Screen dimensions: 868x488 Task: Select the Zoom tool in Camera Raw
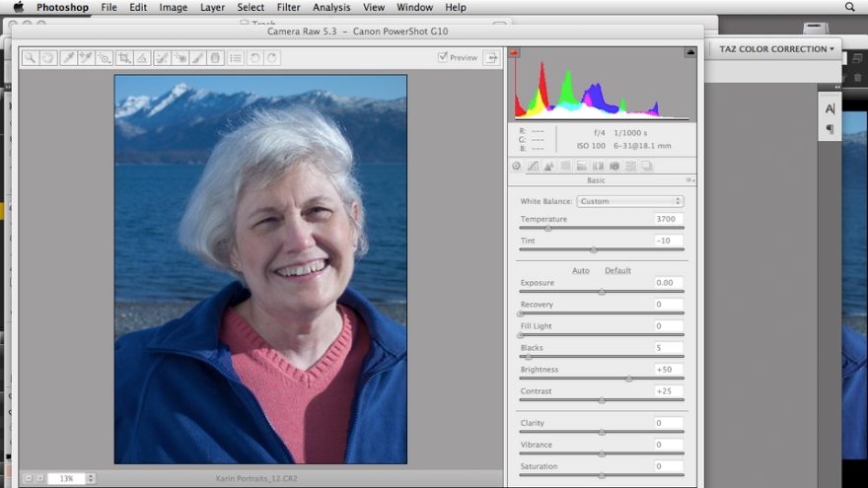pos(31,57)
